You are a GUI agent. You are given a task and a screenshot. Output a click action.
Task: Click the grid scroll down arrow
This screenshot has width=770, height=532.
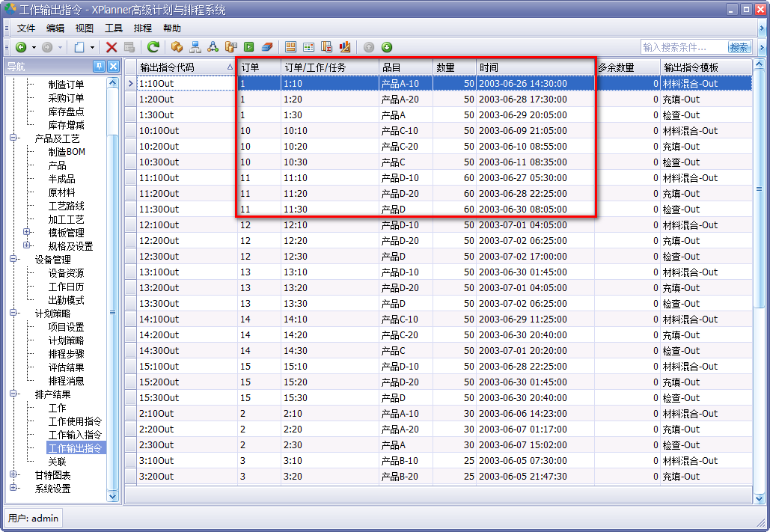click(759, 499)
